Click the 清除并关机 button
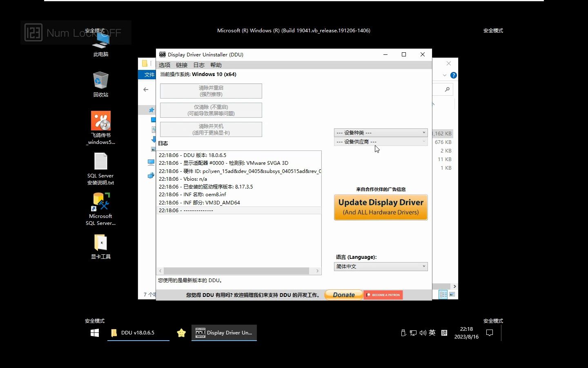Image resolution: width=588 pixels, height=368 pixels. point(211,130)
